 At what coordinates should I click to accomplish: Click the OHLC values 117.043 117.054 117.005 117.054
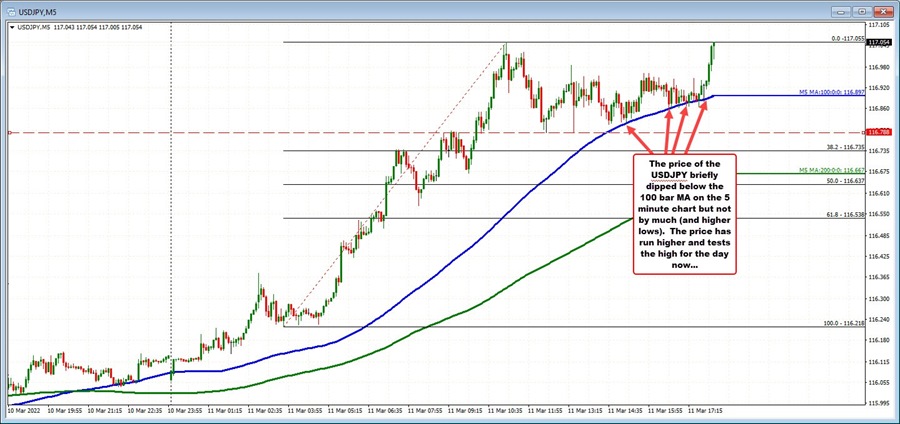(x=98, y=27)
